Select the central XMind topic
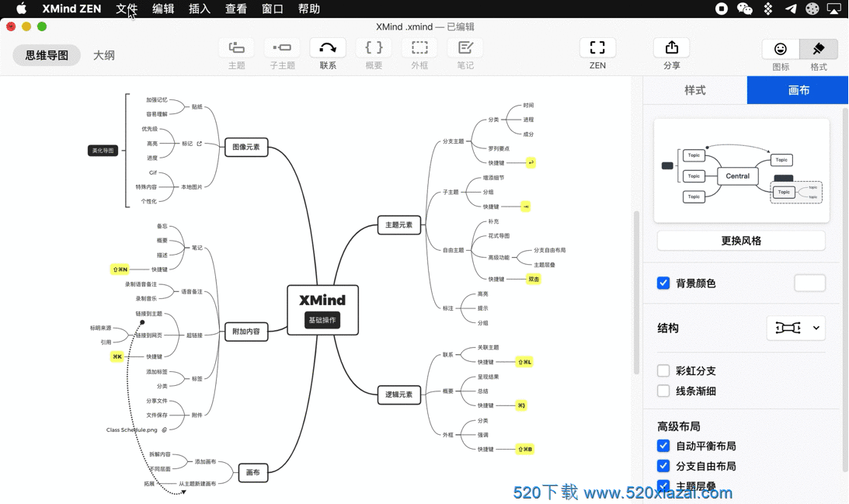 (322, 310)
